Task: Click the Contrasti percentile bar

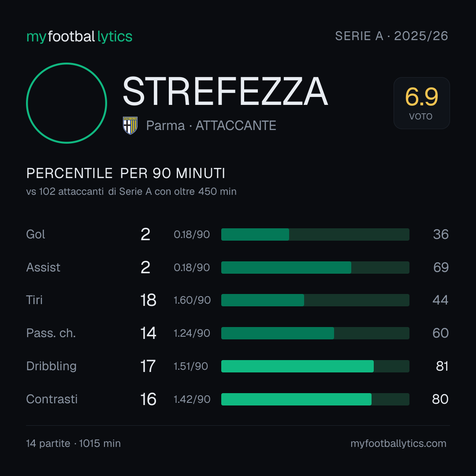Action: click(x=315, y=399)
